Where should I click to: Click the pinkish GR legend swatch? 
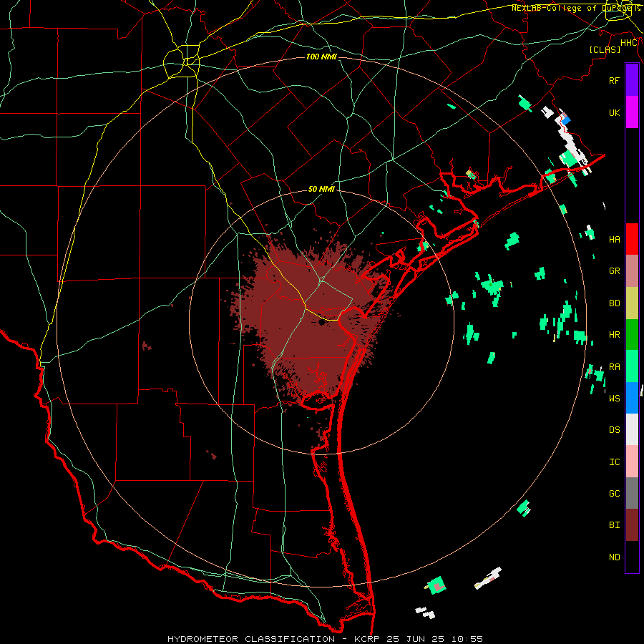pyautogui.click(x=632, y=271)
